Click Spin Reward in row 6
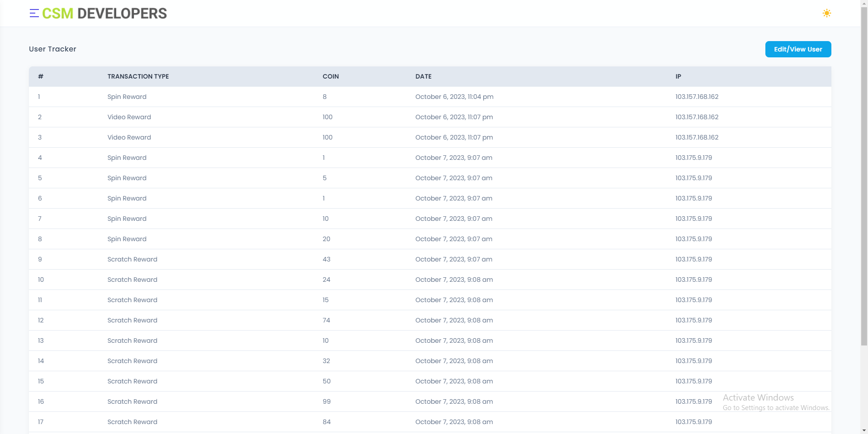This screenshot has height=434, width=868. (x=127, y=198)
